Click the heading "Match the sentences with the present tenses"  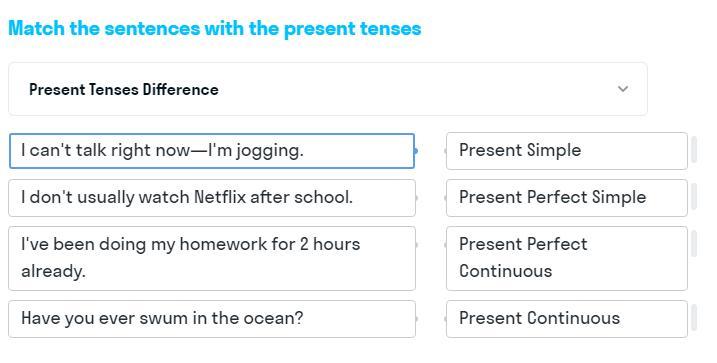[215, 28]
